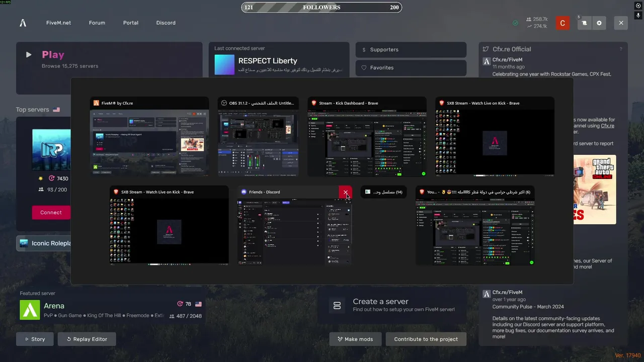The height and width of the screenshot is (362, 644).
Task: Open the GTA Online promo image
Action: pyautogui.click(x=595, y=190)
